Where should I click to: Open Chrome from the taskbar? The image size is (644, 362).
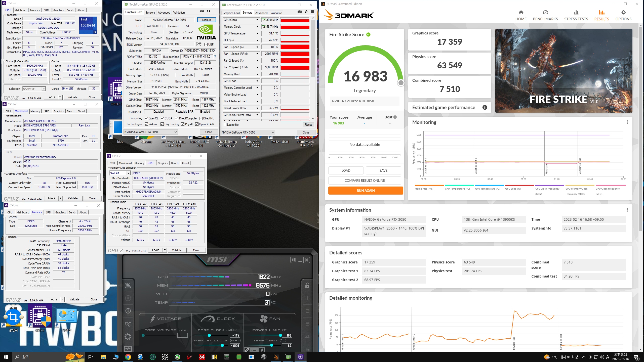[128, 357]
